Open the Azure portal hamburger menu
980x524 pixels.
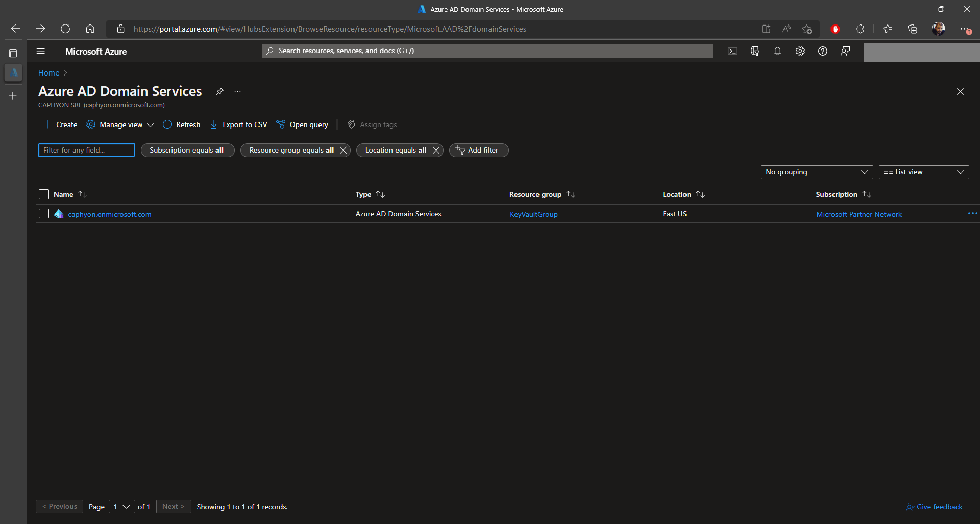click(41, 51)
